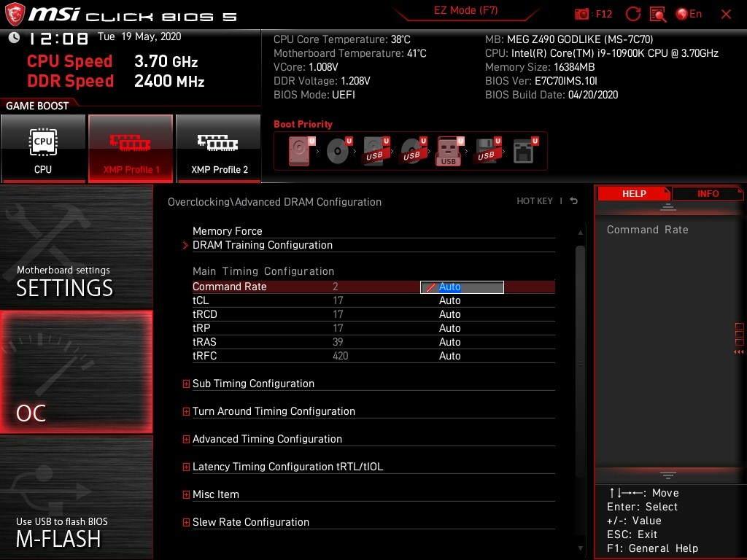
Task: Click the HOT KEY button
Action: coord(535,201)
